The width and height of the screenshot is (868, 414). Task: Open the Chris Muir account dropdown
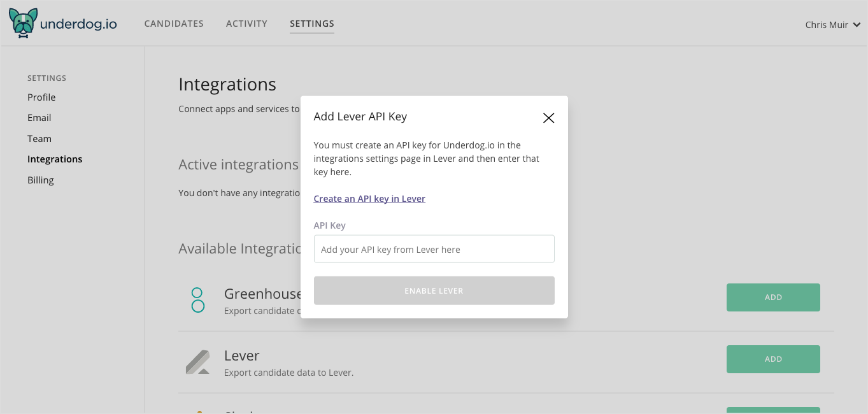[x=833, y=25]
